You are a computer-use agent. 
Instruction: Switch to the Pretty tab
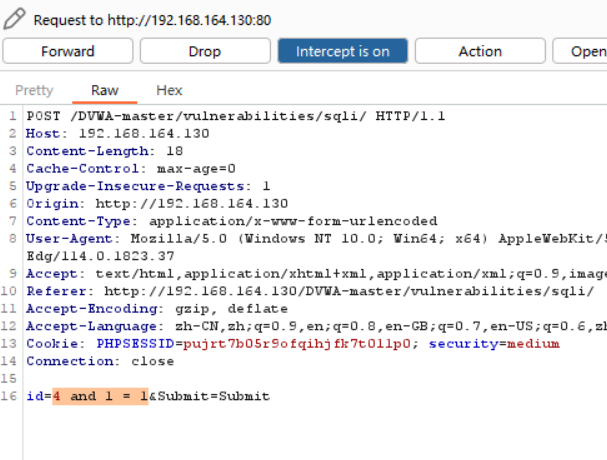point(34,91)
